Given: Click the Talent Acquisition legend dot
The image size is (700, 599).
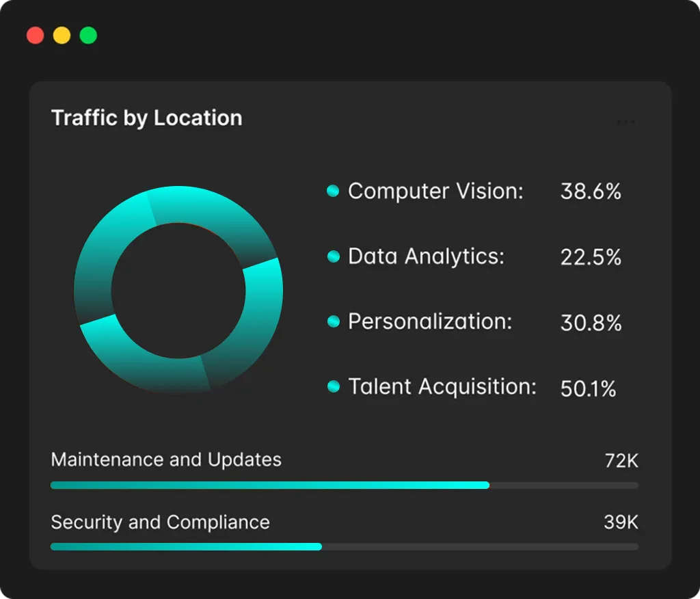Looking at the screenshot, I should tap(333, 386).
